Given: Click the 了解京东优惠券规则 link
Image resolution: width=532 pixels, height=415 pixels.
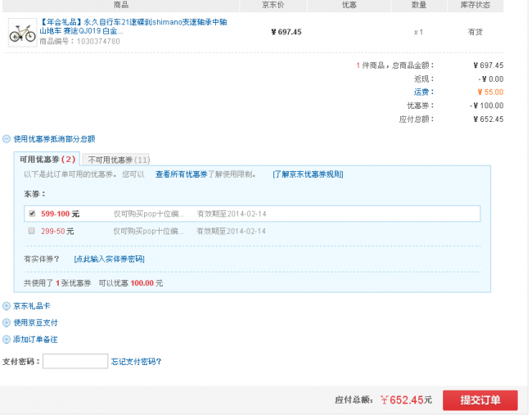Looking at the screenshot, I should point(308,174).
